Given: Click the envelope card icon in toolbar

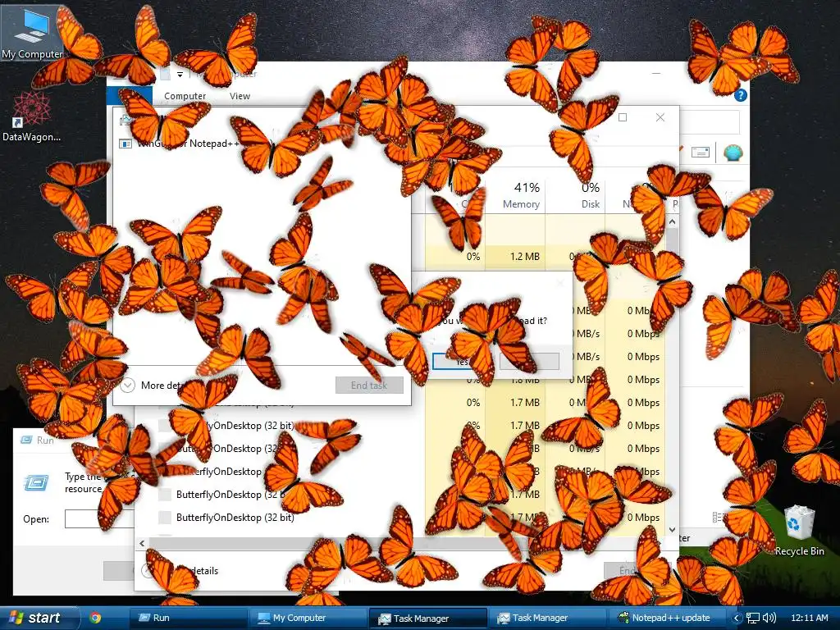Looking at the screenshot, I should tap(701, 153).
